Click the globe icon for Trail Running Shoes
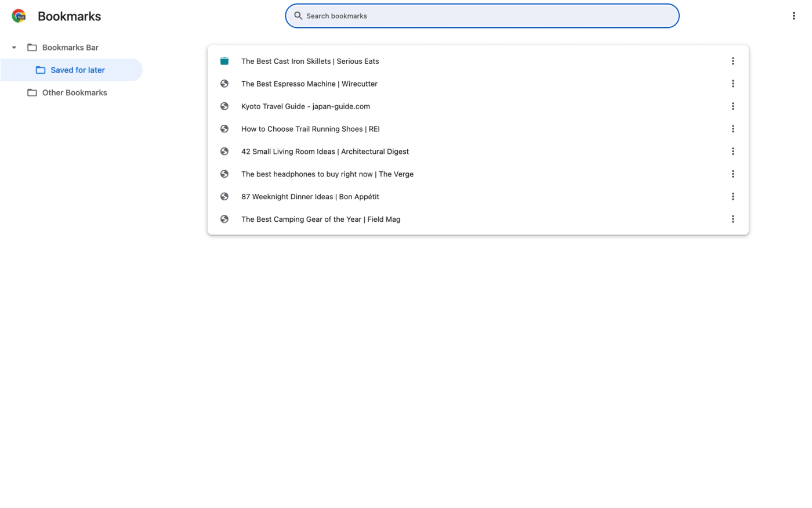The image size is (812, 508). point(224,129)
